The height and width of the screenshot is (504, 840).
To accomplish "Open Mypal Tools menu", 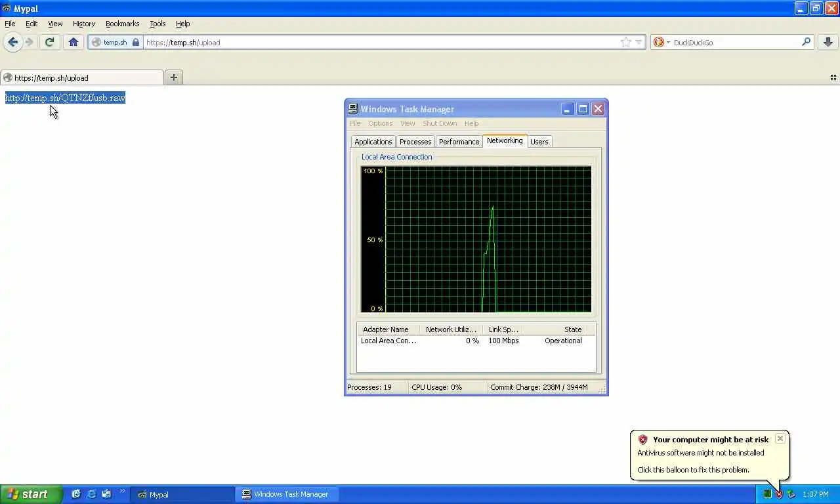I will tap(157, 24).
